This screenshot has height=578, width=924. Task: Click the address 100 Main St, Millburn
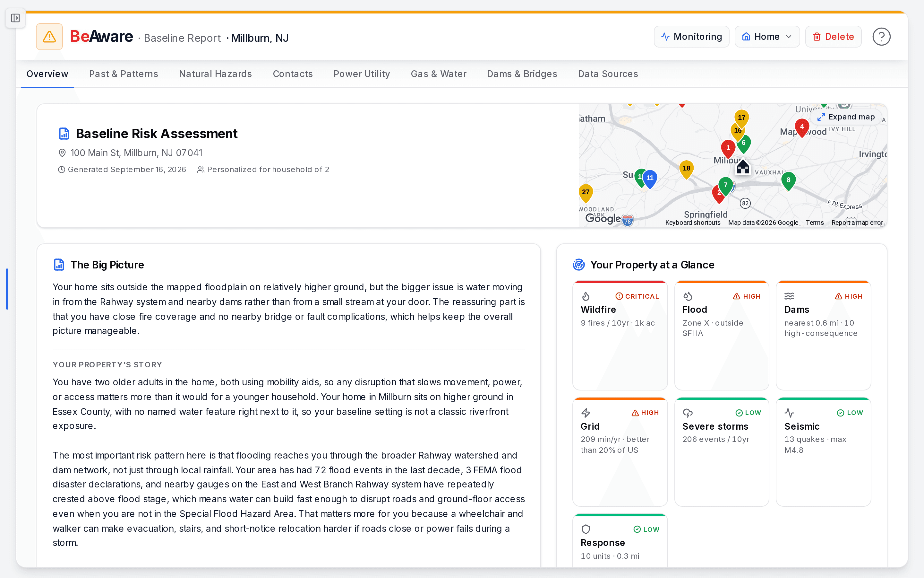point(136,153)
